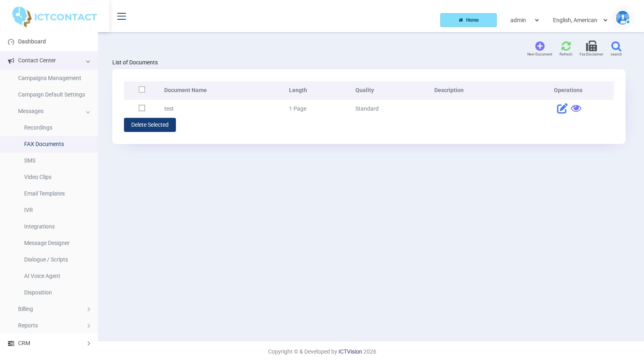The height and width of the screenshot is (362, 644).
Task: Open Message Designer
Action: pos(47,243)
